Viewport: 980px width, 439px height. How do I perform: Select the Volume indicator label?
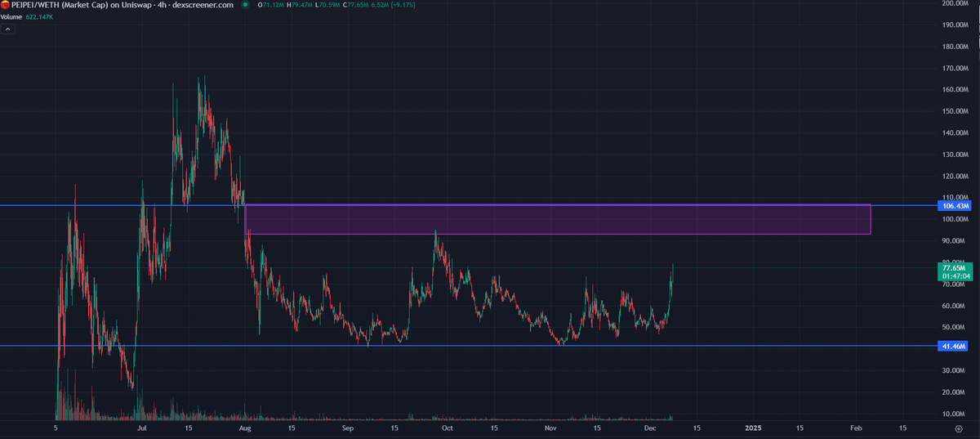click(x=12, y=16)
